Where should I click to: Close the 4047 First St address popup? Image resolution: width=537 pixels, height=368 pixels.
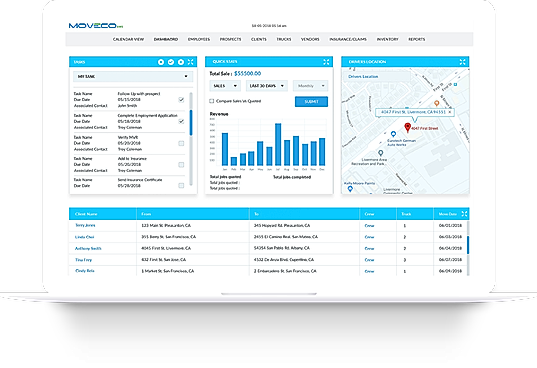[450, 112]
